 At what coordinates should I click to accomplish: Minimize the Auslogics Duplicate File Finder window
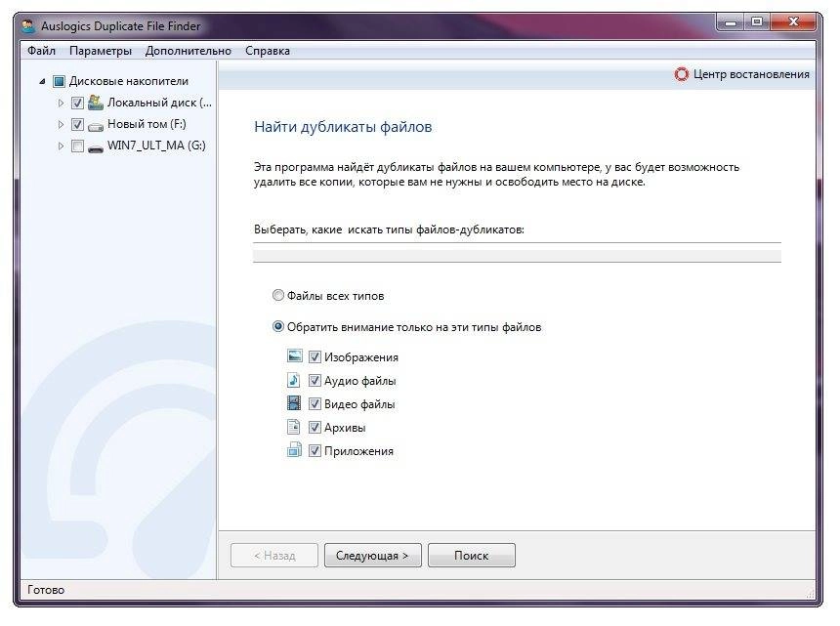pyautogui.click(x=731, y=22)
